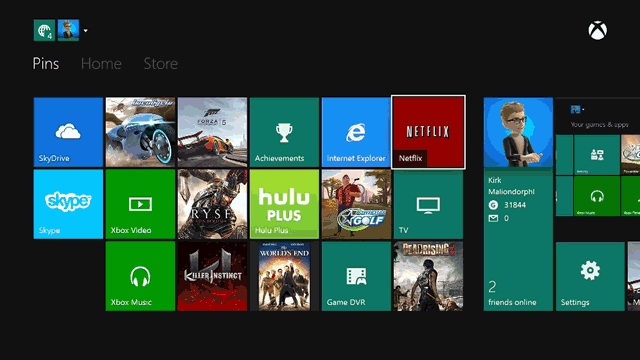Launch the Powerstar Golf game tile

(x=356, y=204)
